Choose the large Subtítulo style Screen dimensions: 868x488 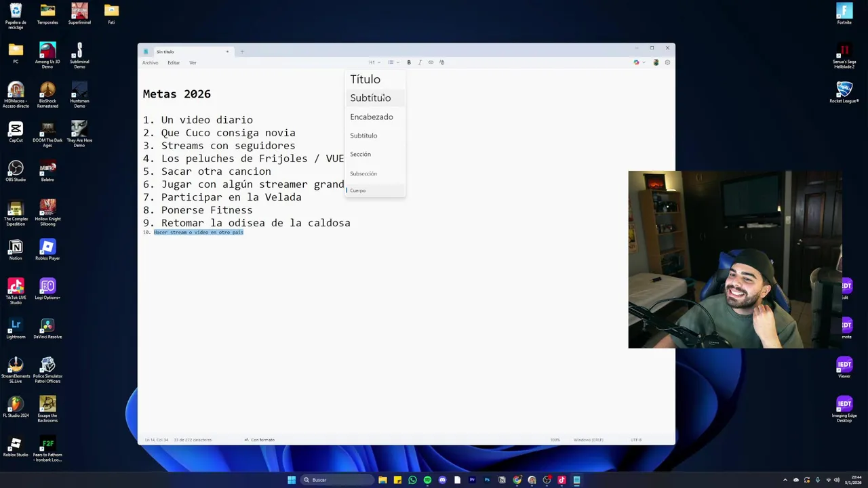point(375,98)
